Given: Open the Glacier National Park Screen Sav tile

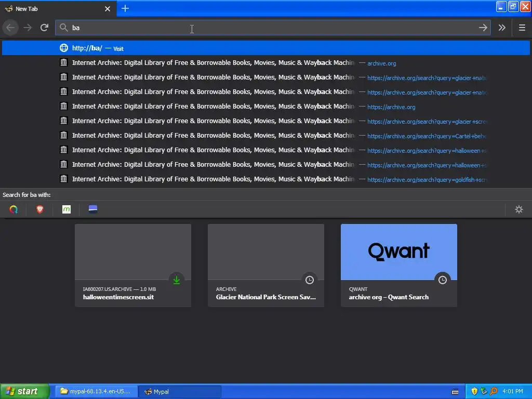Looking at the screenshot, I should pos(266,265).
